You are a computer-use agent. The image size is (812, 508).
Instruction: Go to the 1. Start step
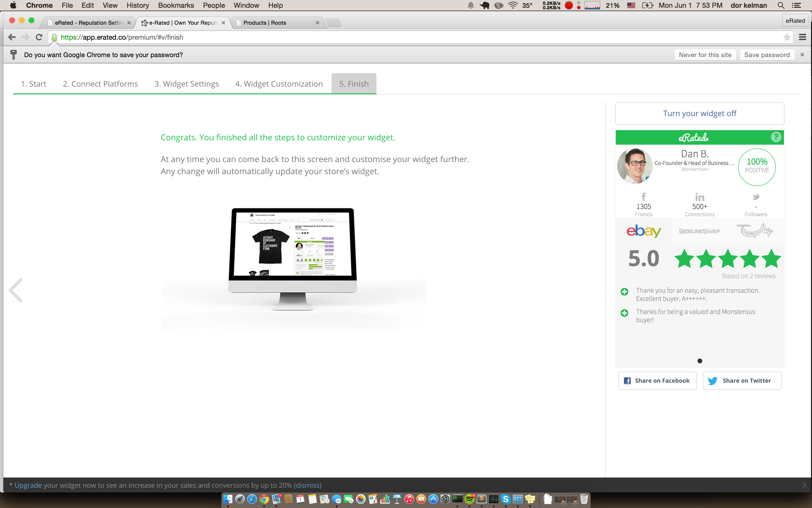point(34,84)
